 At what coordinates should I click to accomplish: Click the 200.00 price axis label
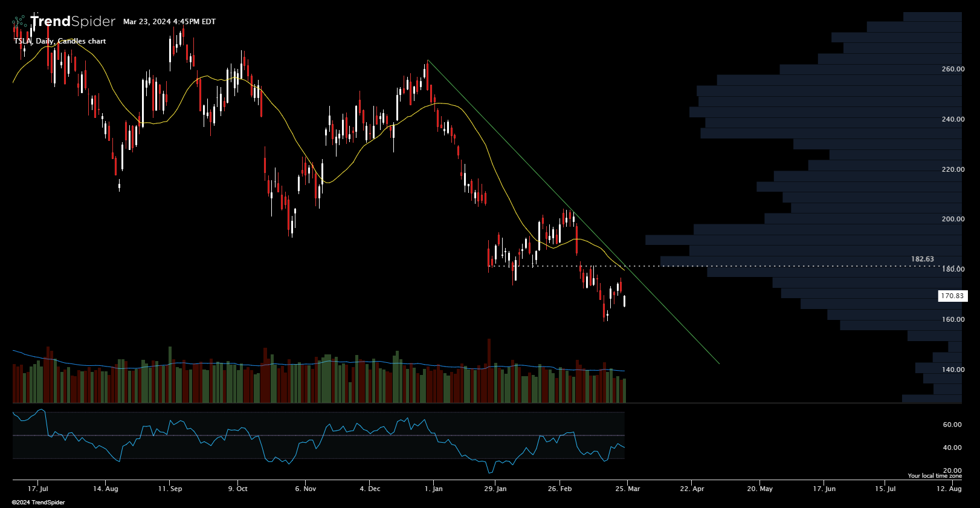pos(953,219)
